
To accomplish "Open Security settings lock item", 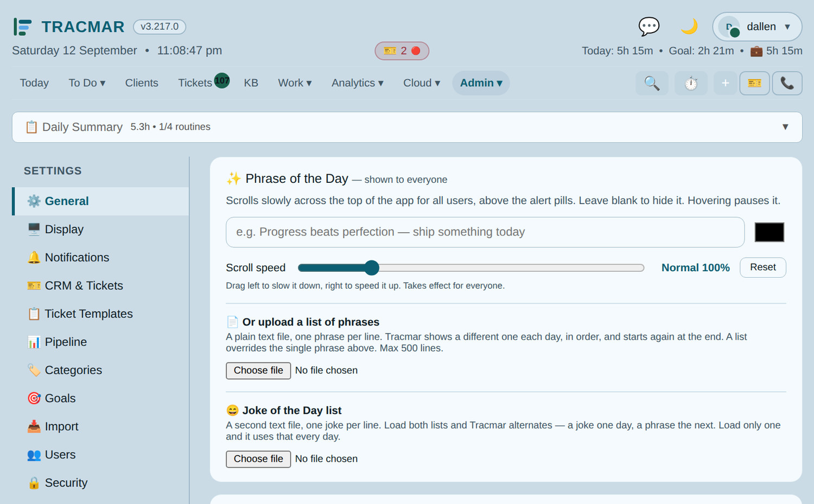I will coord(101,483).
